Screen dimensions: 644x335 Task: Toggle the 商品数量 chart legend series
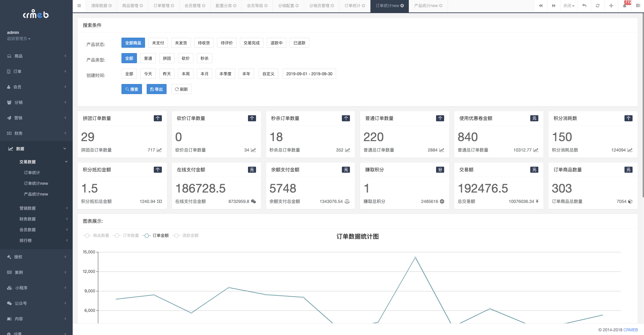96,236
